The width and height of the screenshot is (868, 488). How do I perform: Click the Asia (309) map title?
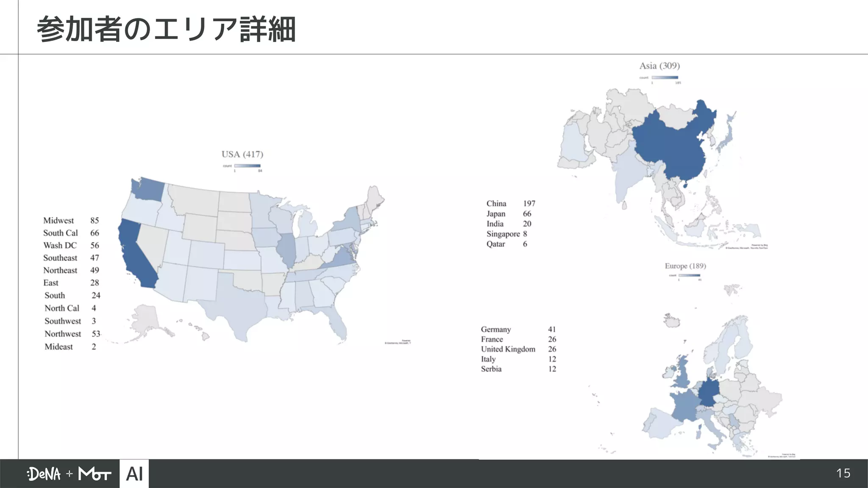click(x=659, y=66)
